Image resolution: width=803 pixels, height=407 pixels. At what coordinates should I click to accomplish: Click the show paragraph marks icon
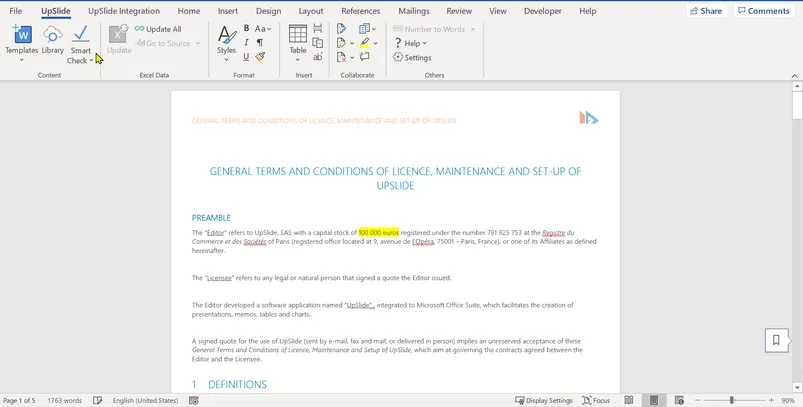pyautogui.click(x=260, y=42)
